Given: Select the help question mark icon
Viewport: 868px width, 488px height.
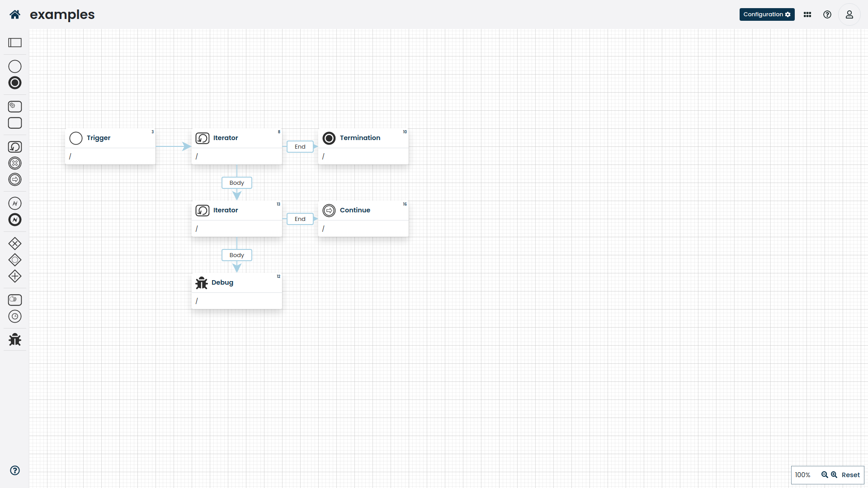Looking at the screenshot, I should (828, 14).
